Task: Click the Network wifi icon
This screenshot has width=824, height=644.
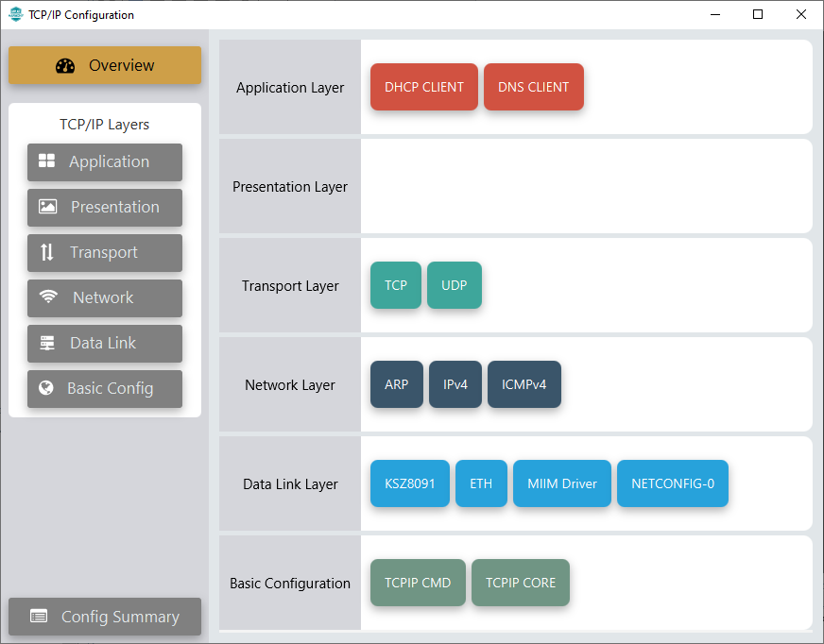Action: point(48,297)
